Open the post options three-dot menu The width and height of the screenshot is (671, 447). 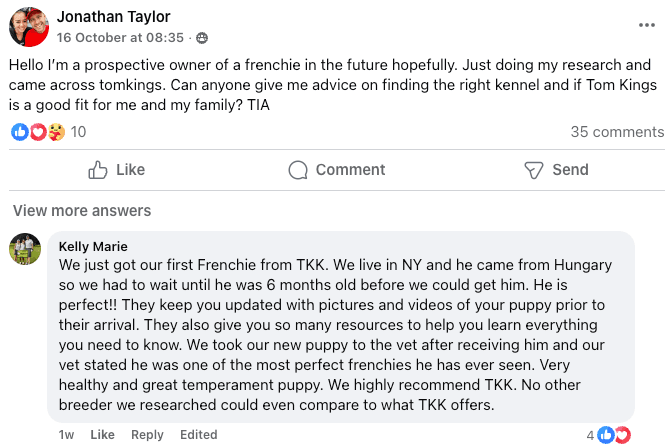click(647, 26)
